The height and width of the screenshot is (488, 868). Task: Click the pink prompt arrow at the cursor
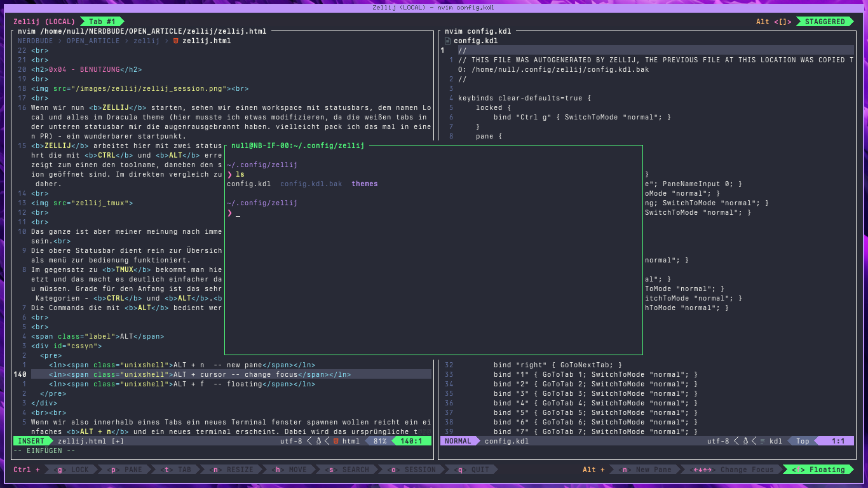tap(229, 212)
